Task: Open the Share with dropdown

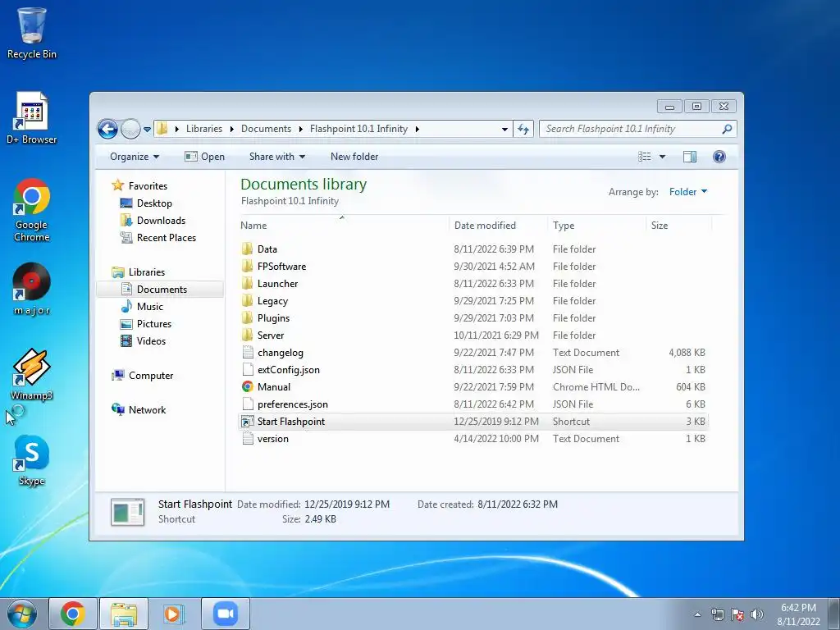Action: [x=277, y=157]
